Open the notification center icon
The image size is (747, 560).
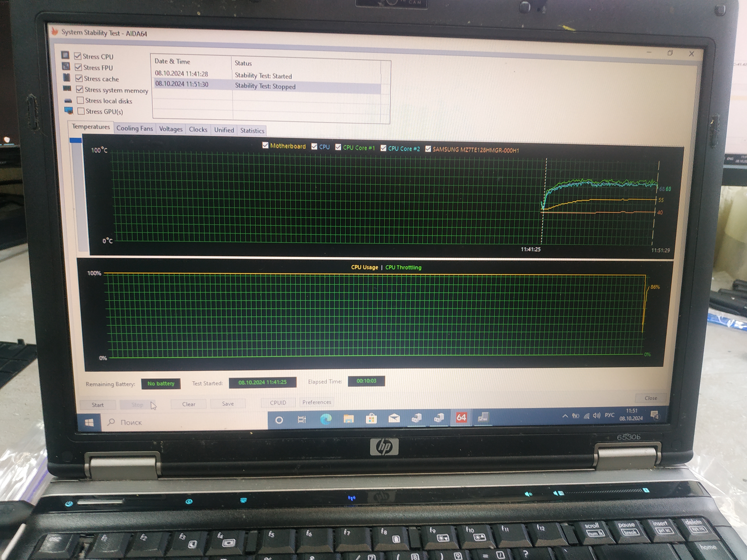coord(655,415)
